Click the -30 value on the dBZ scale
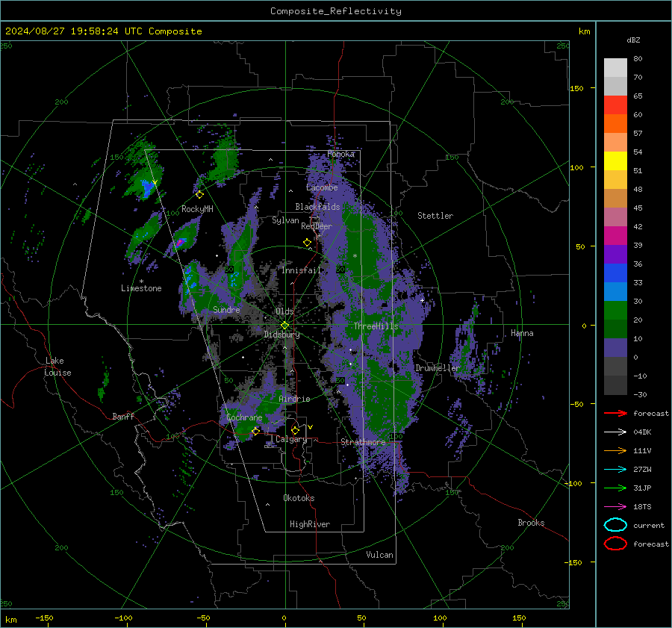Image resolution: width=672 pixels, height=628 pixels. pos(640,394)
